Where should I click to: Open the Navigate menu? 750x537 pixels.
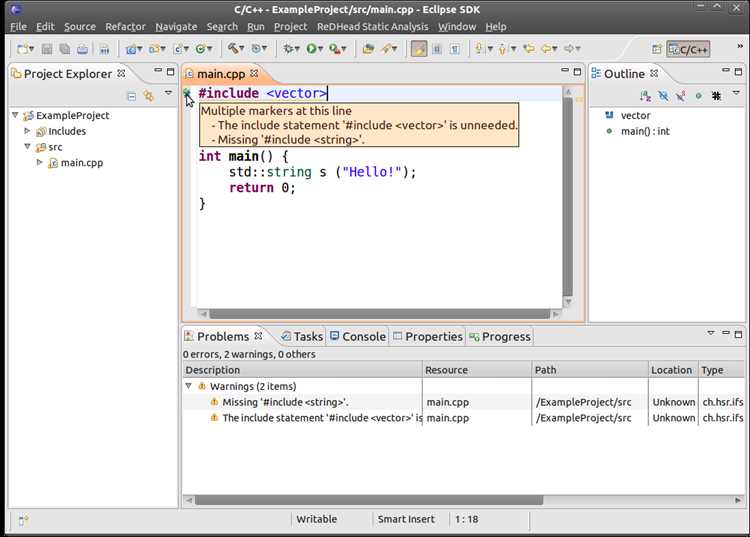pyautogui.click(x=176, y=27)
